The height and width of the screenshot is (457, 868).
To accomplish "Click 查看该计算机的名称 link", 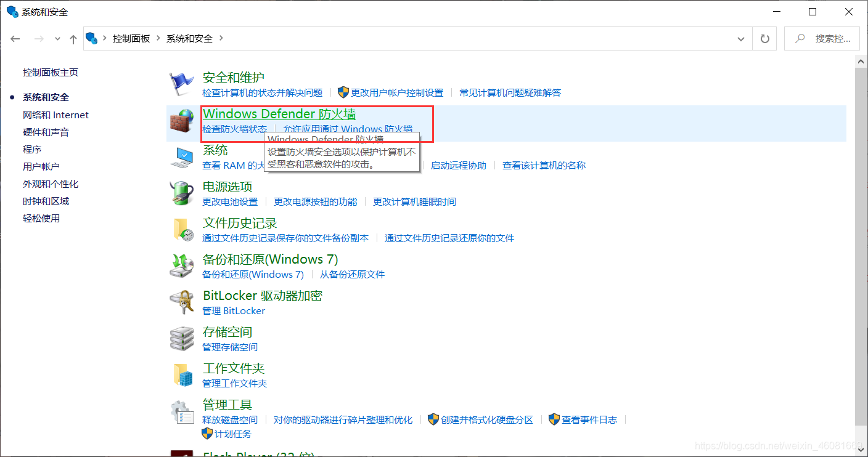I will pyautogui.click(x=544, y=165).
